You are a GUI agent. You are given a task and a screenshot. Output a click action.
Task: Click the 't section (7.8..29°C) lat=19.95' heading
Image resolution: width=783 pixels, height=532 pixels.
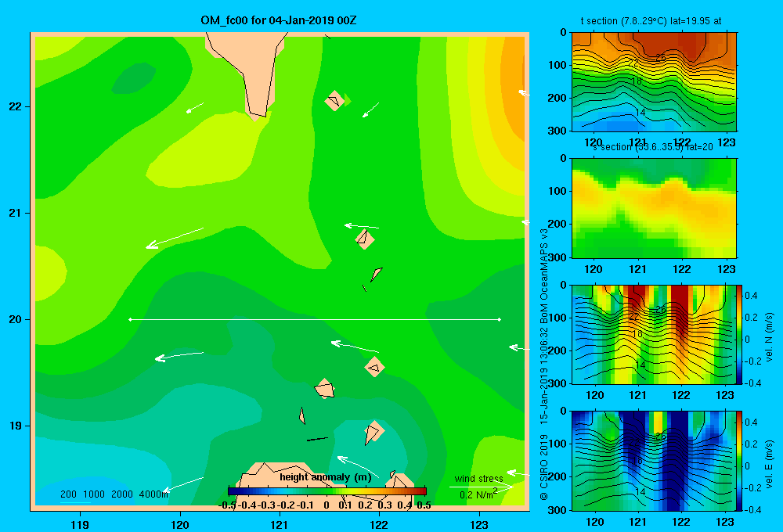[x=651, y=21]
